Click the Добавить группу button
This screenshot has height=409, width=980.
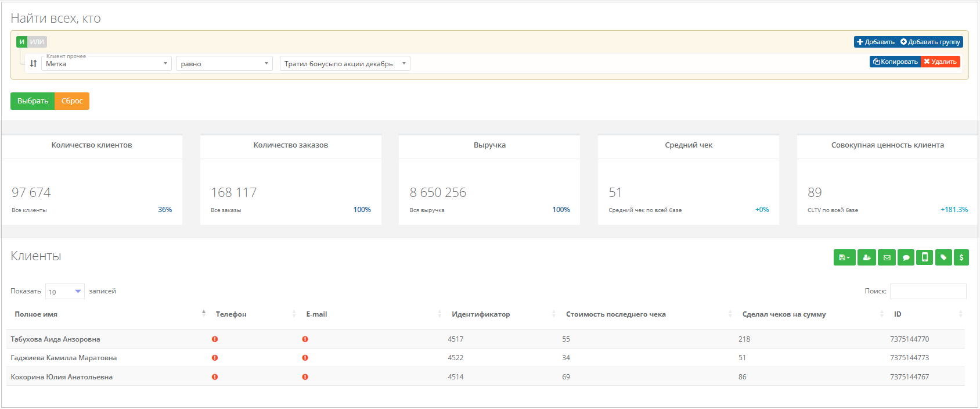tap(930, 42)
